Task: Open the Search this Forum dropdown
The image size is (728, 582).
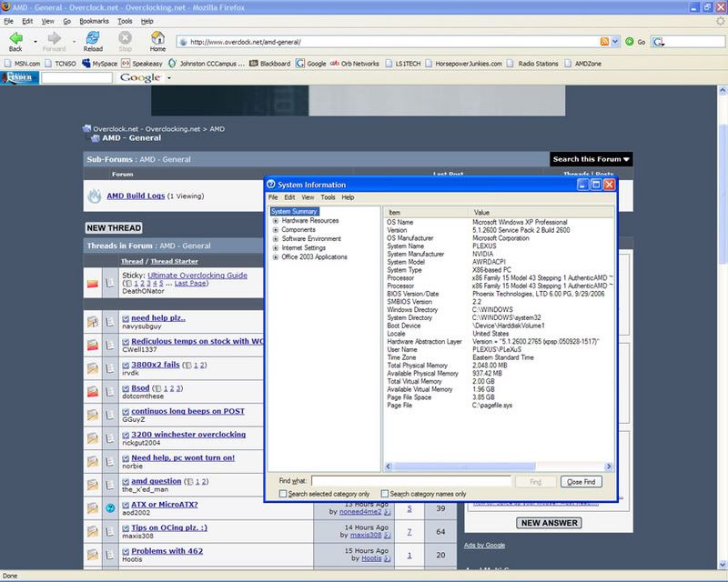Action: pos(591,159)
